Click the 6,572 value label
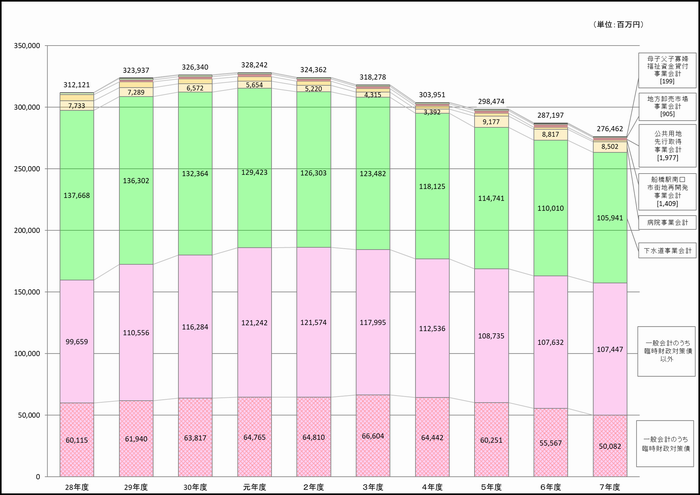700x495 pixels. (x=195, y=88)
